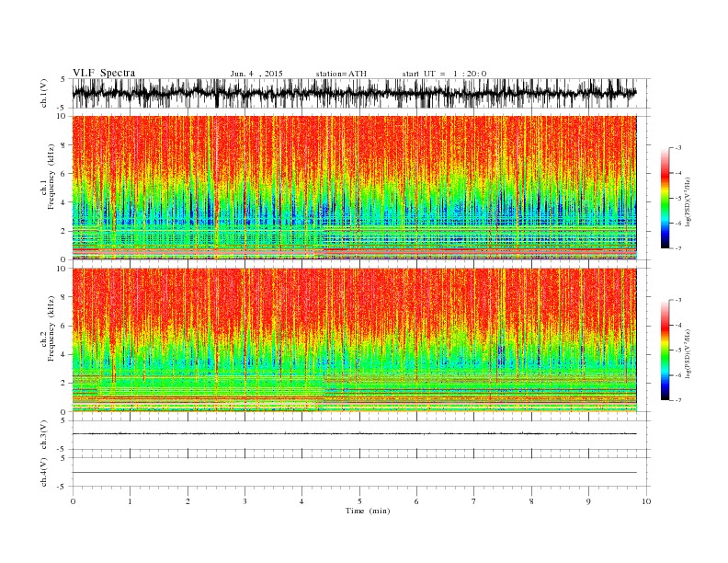Click the time axis tick label "10"
This screenshot has width=728, height=563.
646,501
